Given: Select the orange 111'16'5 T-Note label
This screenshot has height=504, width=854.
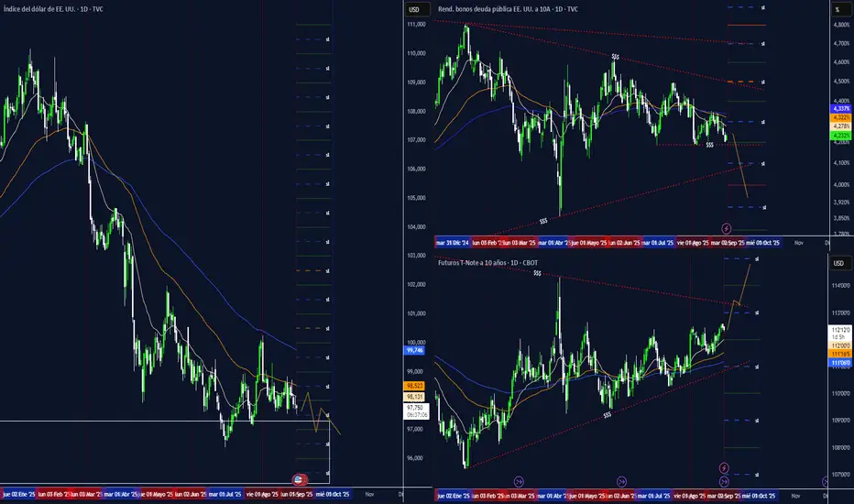Looking at the screenshot, I should 840,354.
